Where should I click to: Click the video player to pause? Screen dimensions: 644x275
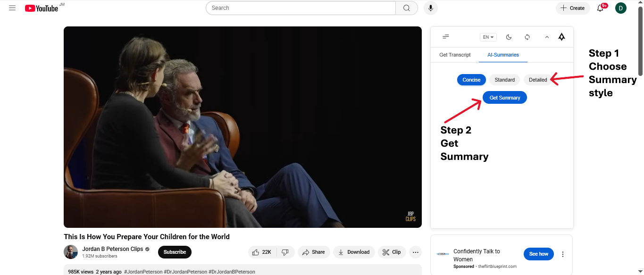(243, 127)
